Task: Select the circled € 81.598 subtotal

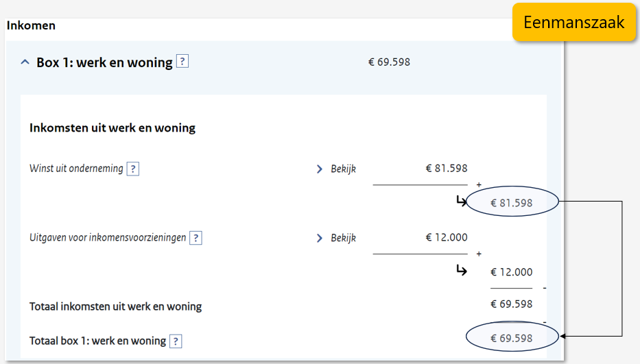Action: [512, 203]
